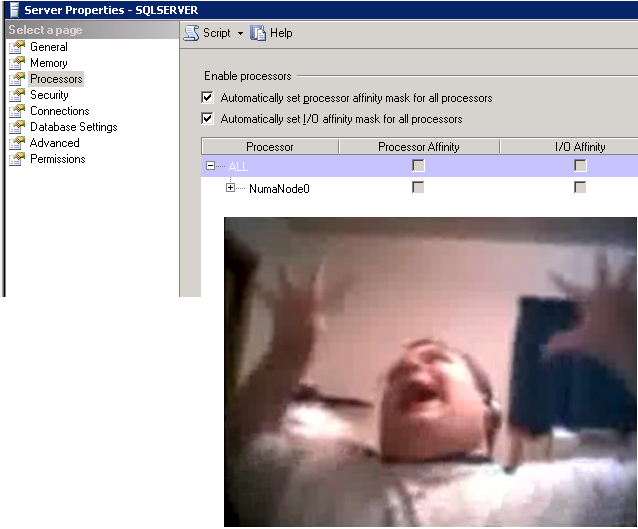Toggle Processor Affinity checkbox for NumaNode0
638x529 pixels.
coord(418,187)
